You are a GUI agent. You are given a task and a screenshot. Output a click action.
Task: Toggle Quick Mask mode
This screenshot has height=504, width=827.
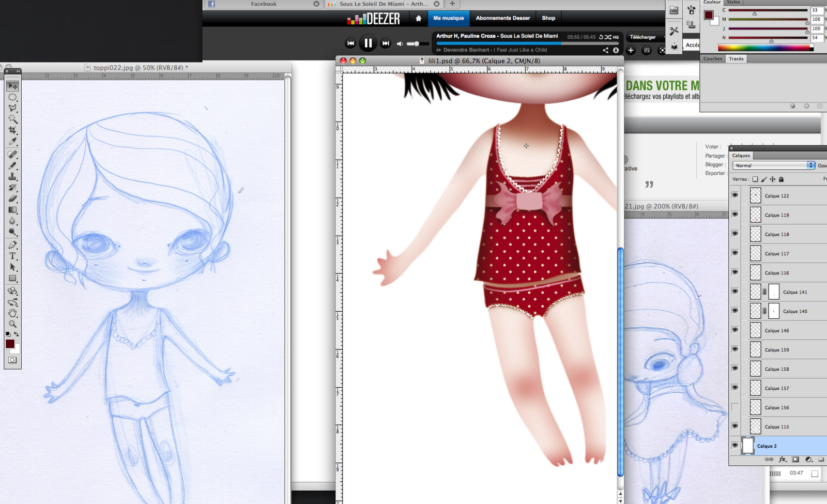12,360
